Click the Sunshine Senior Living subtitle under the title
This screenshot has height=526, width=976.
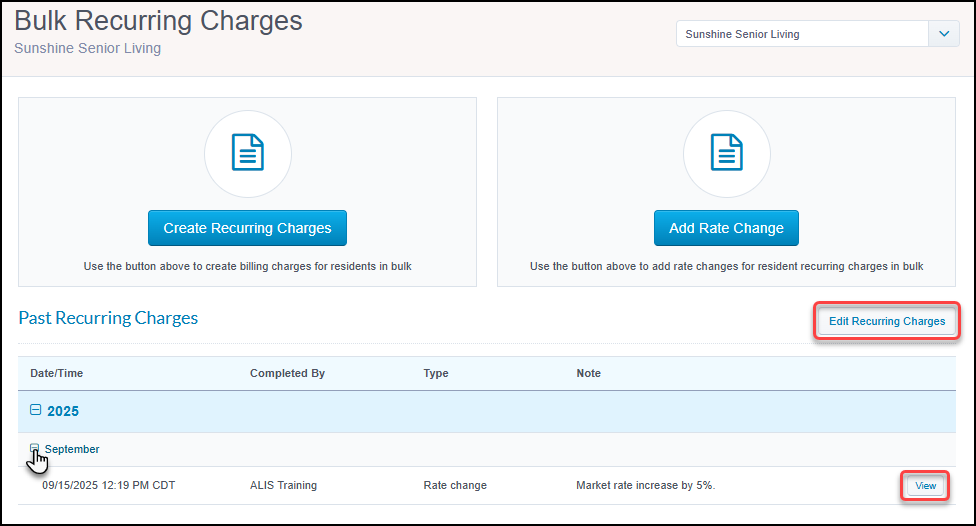pos(87,48)
